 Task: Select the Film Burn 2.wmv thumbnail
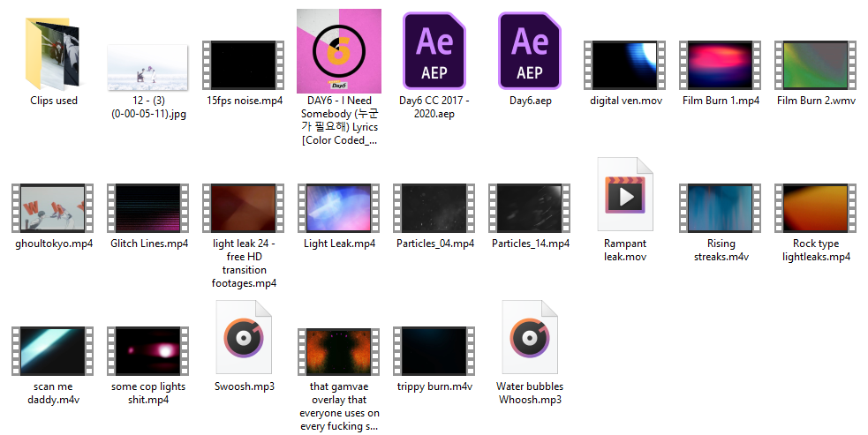(815, 64)
